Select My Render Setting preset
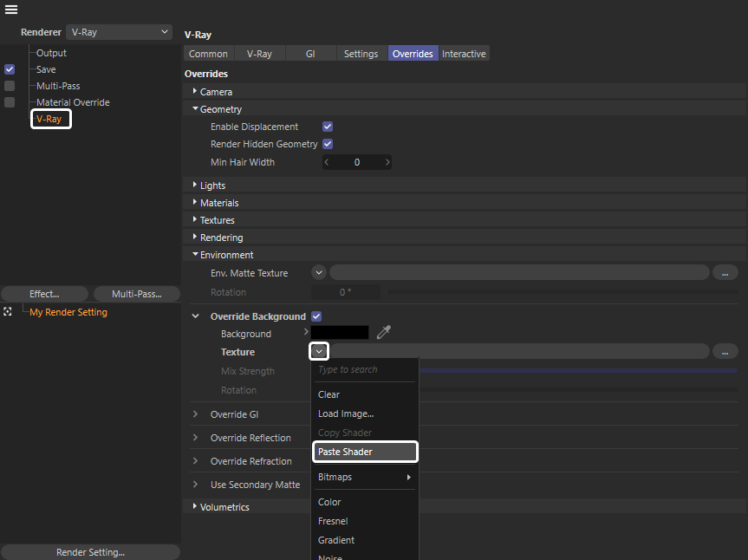Viewport: 748px width, 560px height. [x=68, y=312]
